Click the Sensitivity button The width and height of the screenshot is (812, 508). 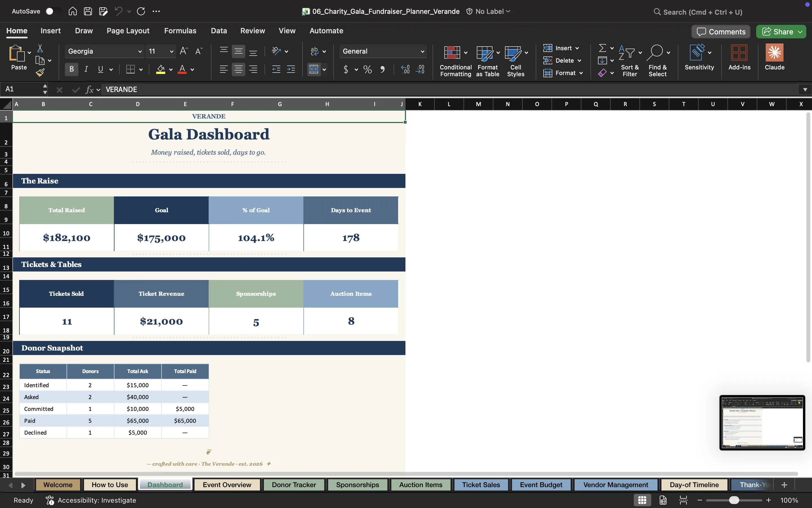click(699, 58)
